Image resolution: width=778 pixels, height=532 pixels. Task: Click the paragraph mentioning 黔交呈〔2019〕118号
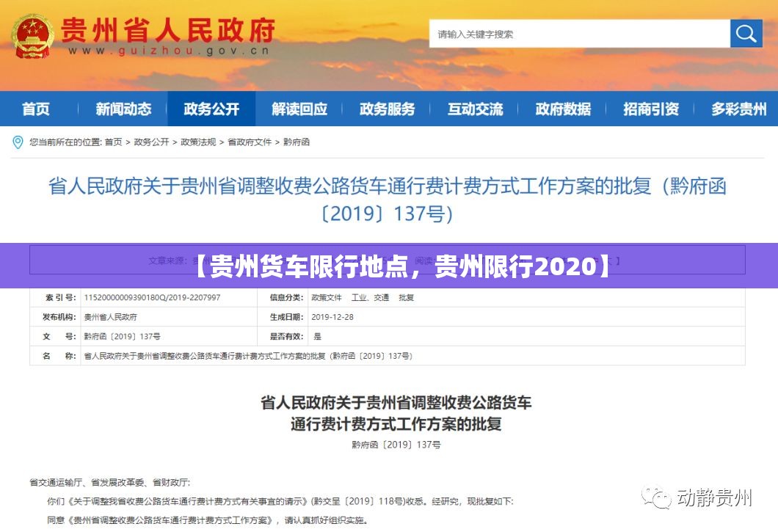pos(280,501)
